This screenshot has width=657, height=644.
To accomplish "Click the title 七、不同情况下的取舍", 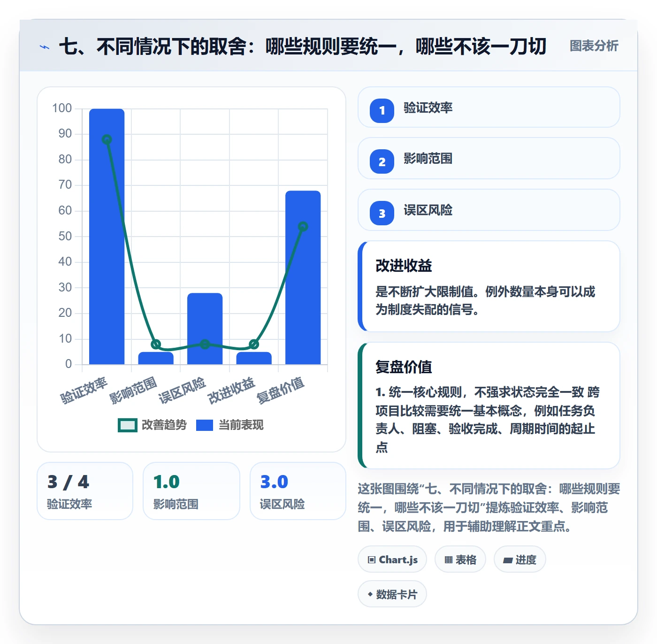I will click(303, 46).
